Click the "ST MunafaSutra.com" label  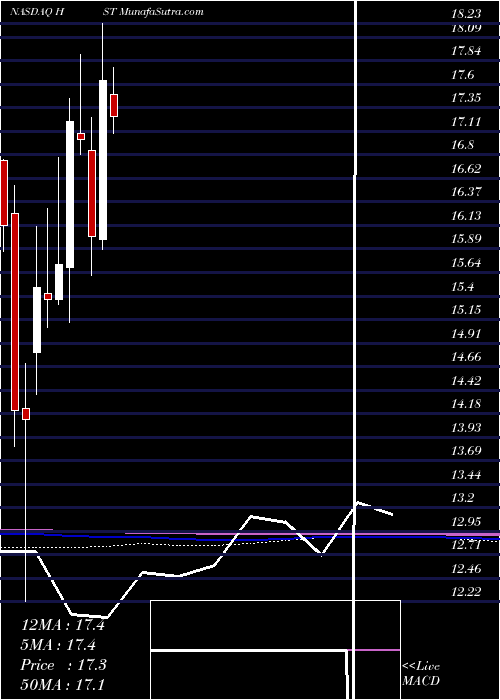point(155,12)
